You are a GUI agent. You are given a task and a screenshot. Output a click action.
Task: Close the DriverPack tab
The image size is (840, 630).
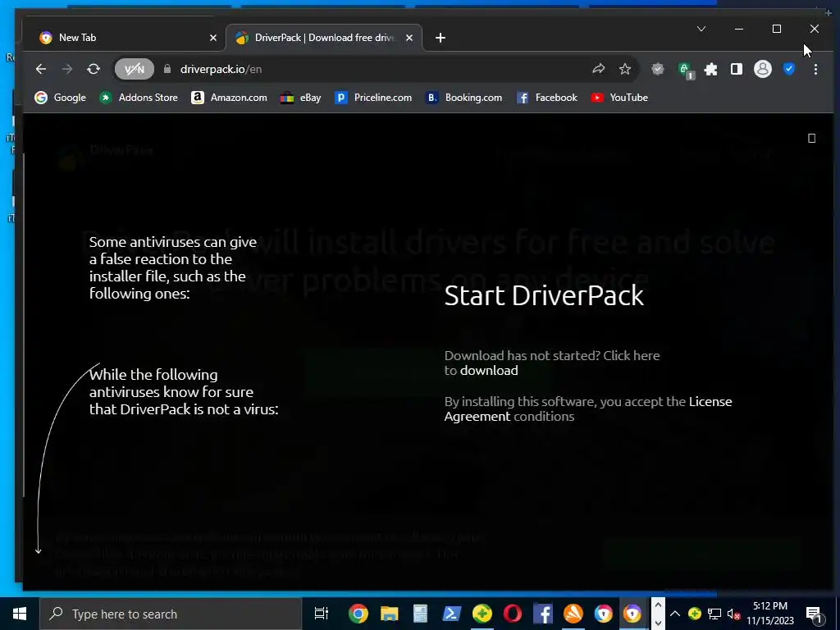click(409, 38)
